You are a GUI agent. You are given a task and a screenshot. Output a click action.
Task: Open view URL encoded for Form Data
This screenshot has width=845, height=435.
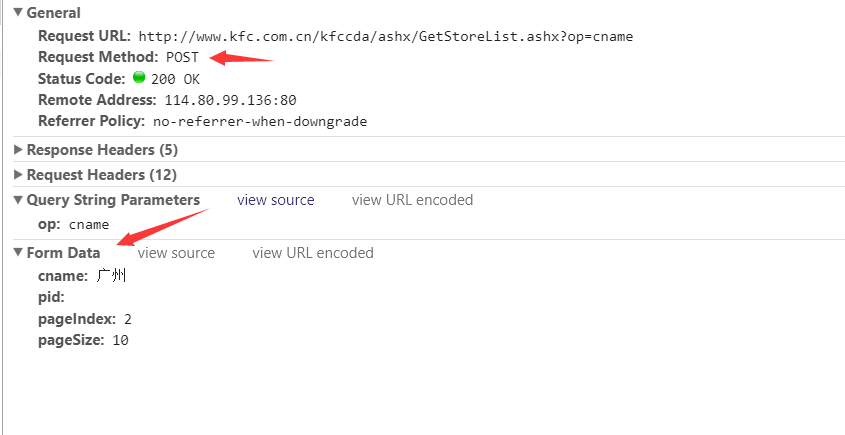pyautogui.click(x=313, y=253)
